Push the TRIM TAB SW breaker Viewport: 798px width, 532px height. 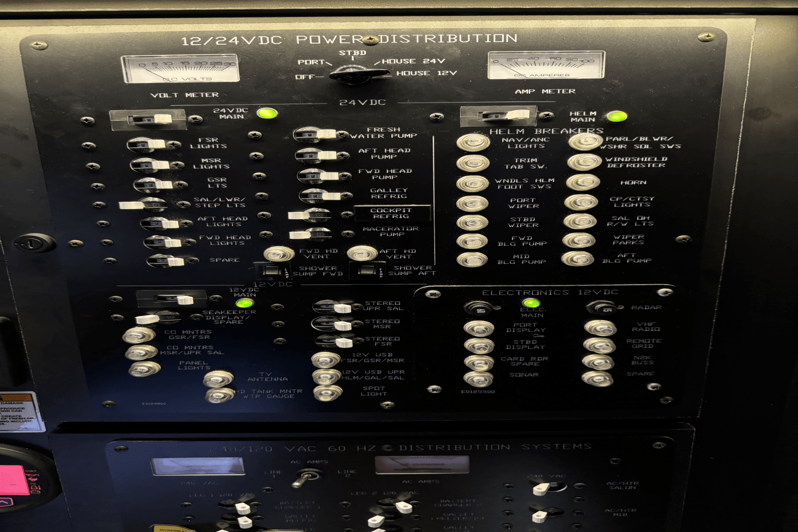pyautogui.click(x=473, y=163)
